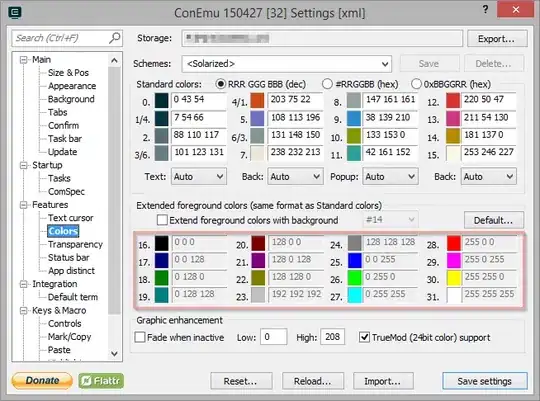The width and height of the screenshot is (540, 401).
Task: Collapse the Integration tree node
Action: tap(23, 284)
